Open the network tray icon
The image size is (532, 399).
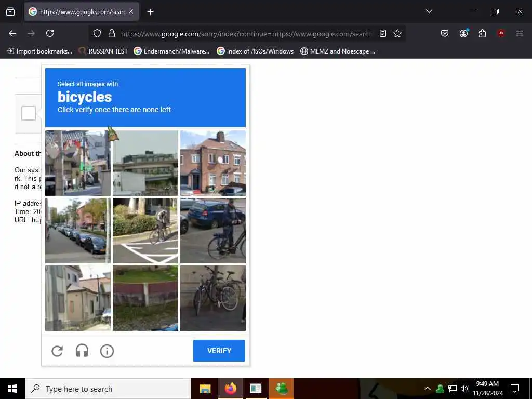click(x=453, y=389)
